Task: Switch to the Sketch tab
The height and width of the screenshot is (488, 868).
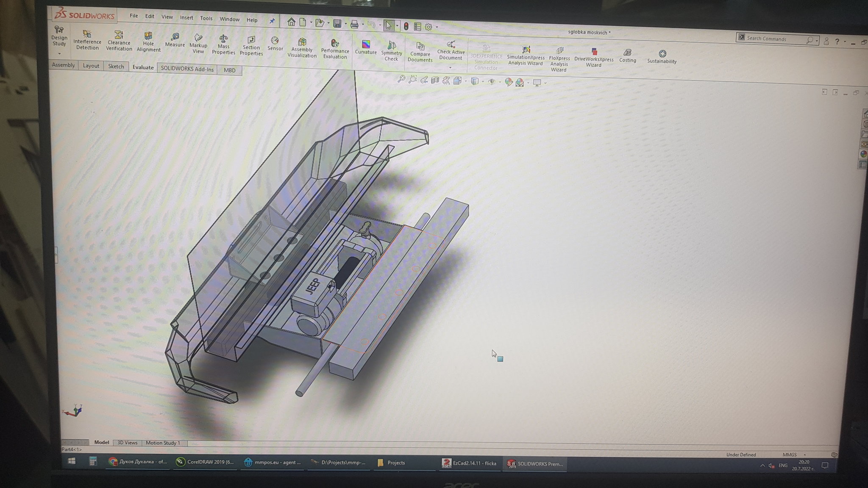Action: [116, 67]
